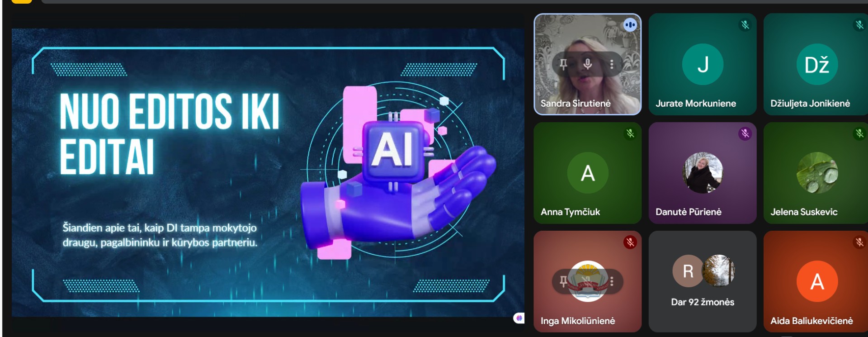Click muted mic icon on Jelena Suskevic's tile
Screen dimensions: 868x337
pos(859,133)
